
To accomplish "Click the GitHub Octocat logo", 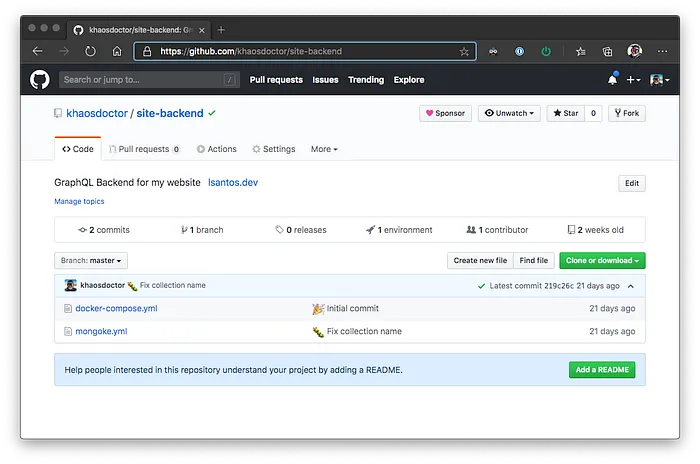I will tap(40, 80).
